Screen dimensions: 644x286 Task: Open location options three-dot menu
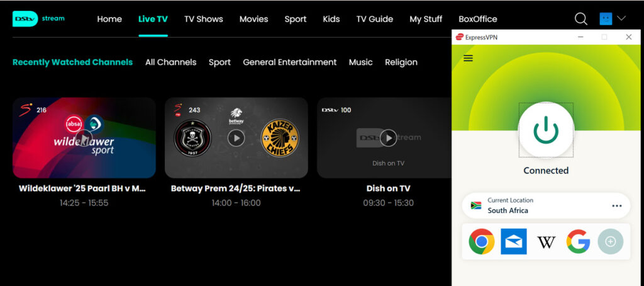[x=616, y=206]
